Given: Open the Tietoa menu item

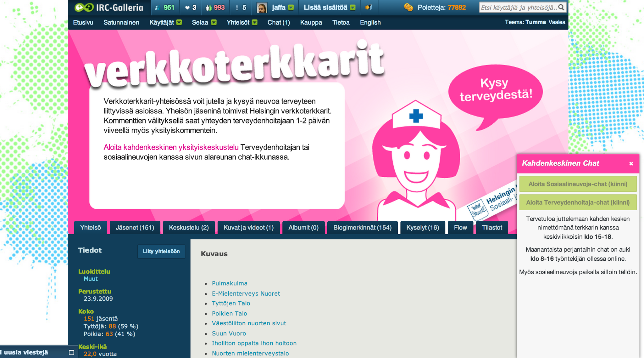Looking at the screenshot, I should coord(341,22).
